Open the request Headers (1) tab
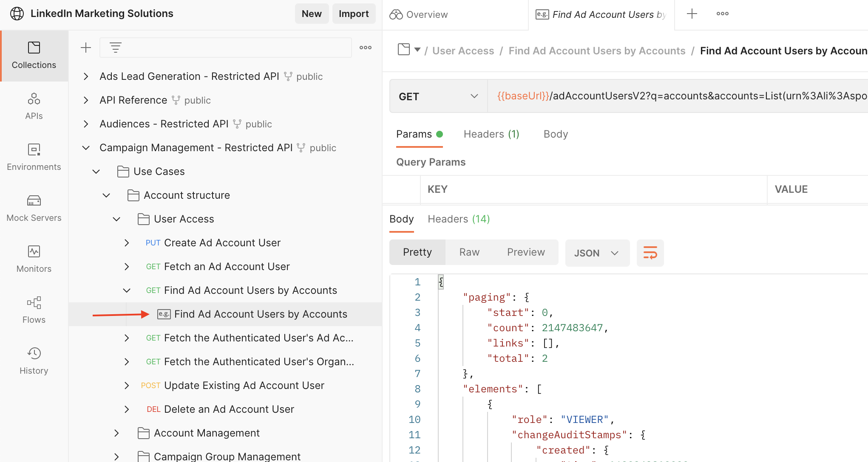 pos(491,134)
